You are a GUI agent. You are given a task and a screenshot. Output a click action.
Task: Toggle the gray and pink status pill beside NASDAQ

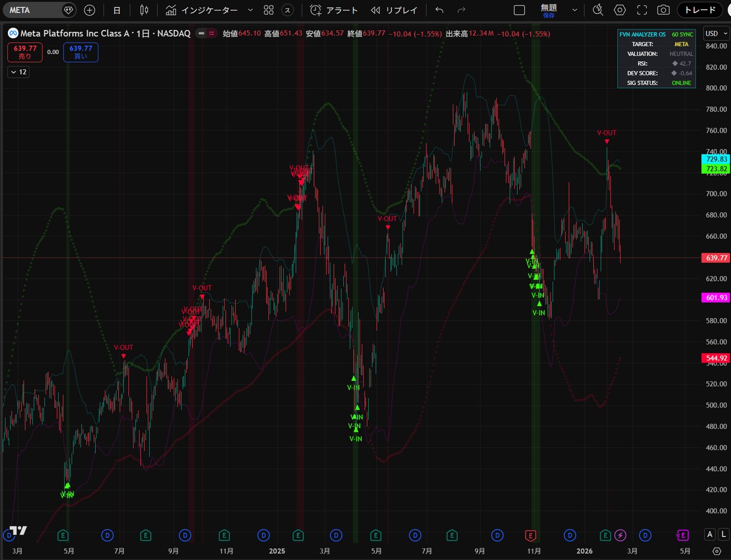[207, 34]
